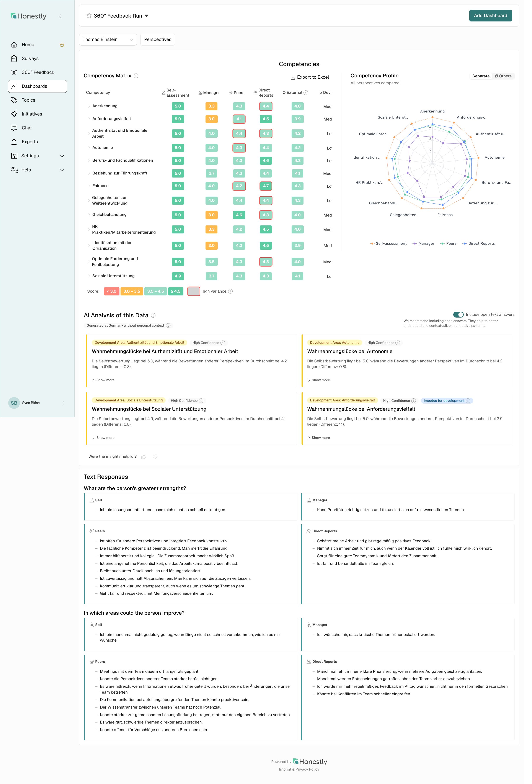Select the Ø Others view option
The width and height of the screenshot is (532, 784).
(503, 76)
